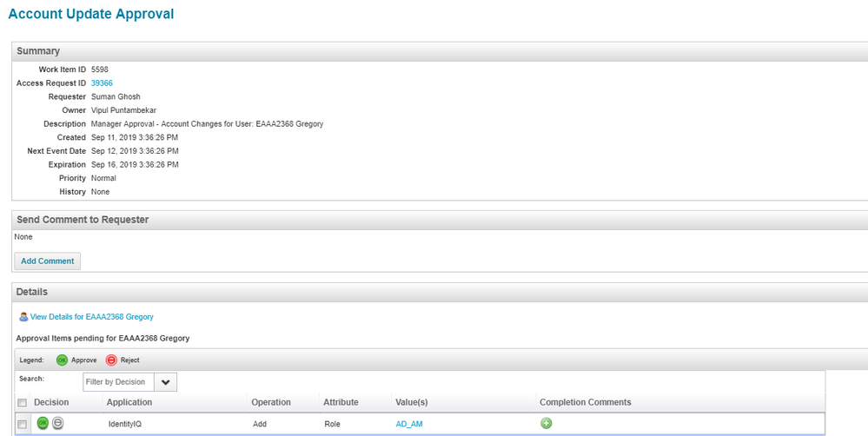This screenshot has height=436, width=868.
Task: Check the IdentityIQ row checkbox
Action: coord(23,424)
